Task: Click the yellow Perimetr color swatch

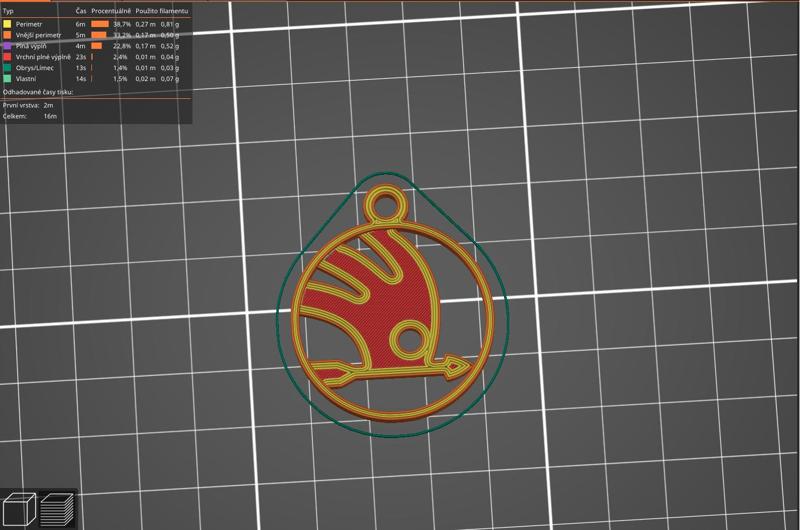Action: pyautogui.click(x=7, y=24)
